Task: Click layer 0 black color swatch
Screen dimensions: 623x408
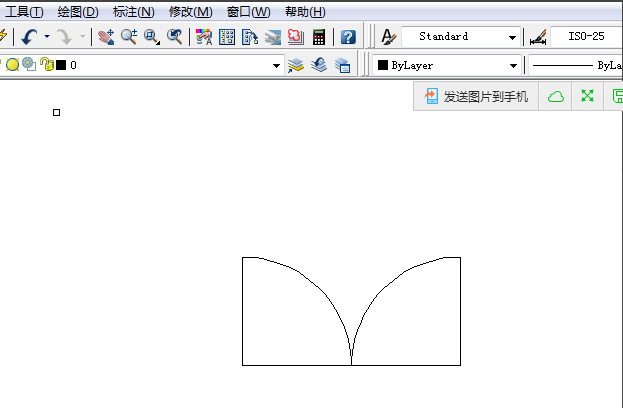Action: point(61,65)
